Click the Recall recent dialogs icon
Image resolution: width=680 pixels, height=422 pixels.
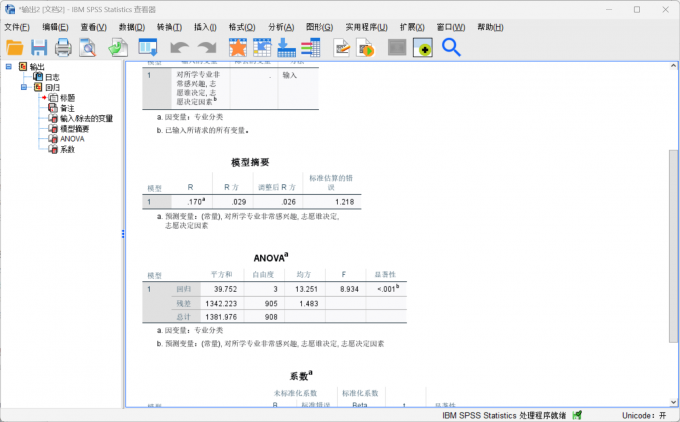click(148, 47)
